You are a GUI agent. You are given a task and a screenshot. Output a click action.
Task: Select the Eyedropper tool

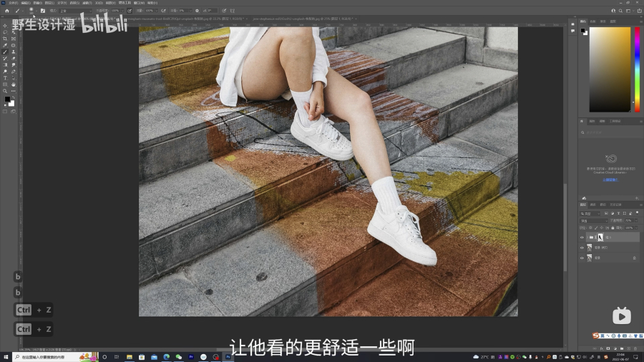(x=5, y=45)
